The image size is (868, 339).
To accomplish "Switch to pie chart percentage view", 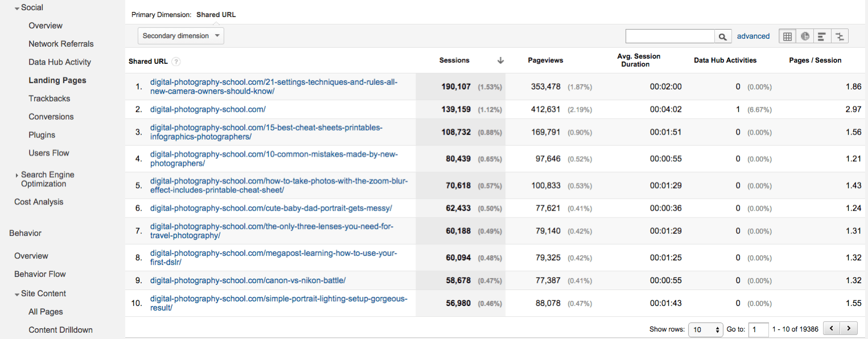I will point(805,36).
